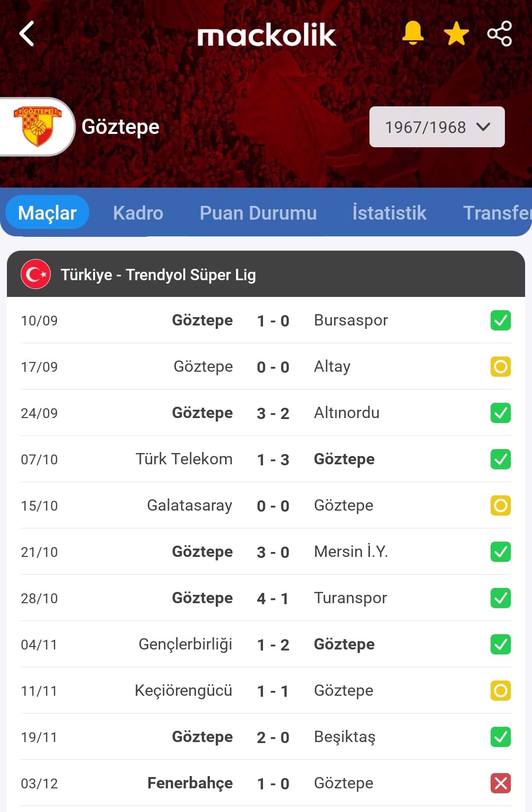532x812 pixels.
Task: Open the 1967/1968 season dropdown
Action: (437, 127)
